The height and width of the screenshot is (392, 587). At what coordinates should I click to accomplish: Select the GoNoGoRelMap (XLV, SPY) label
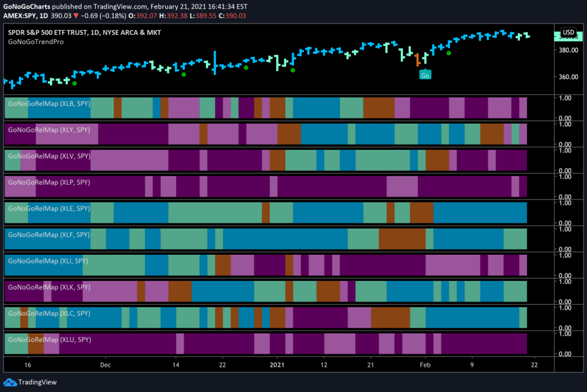tap(49, 156)
